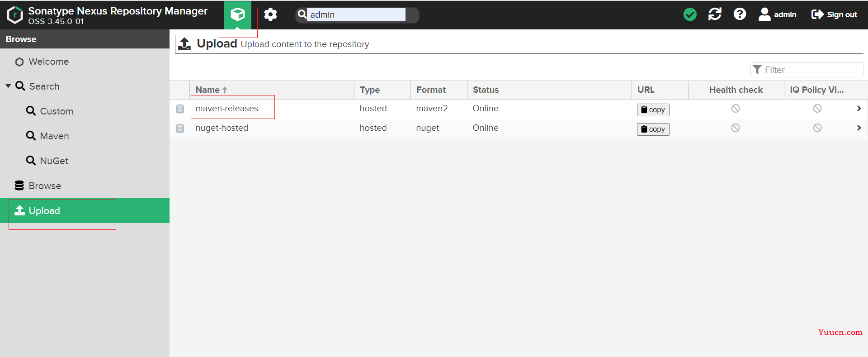The height and width of the screenshot is (357, 868).
Task: Sort by Status column header
Action: click(549, 90)
